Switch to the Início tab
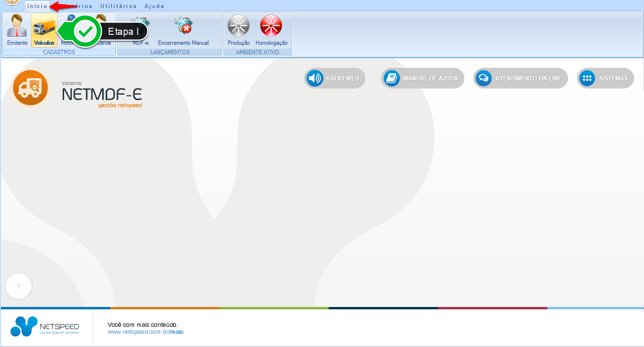The height and width of the screenshot is (347, 644). pos(37,6)
